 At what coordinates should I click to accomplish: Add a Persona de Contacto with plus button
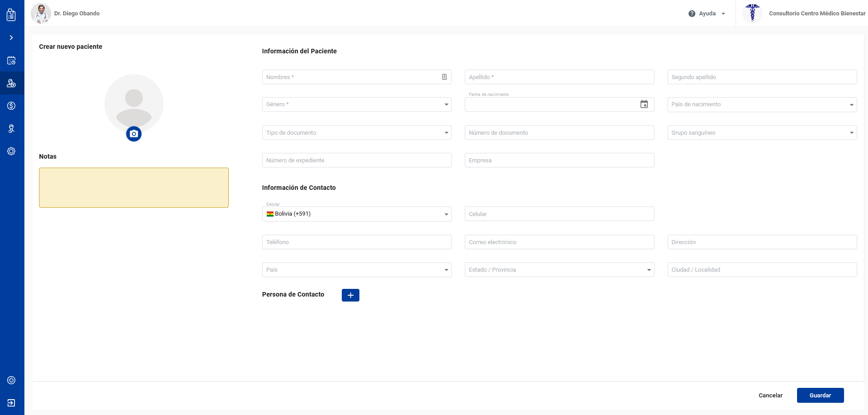pyautogui.click(x=350, y=295)
